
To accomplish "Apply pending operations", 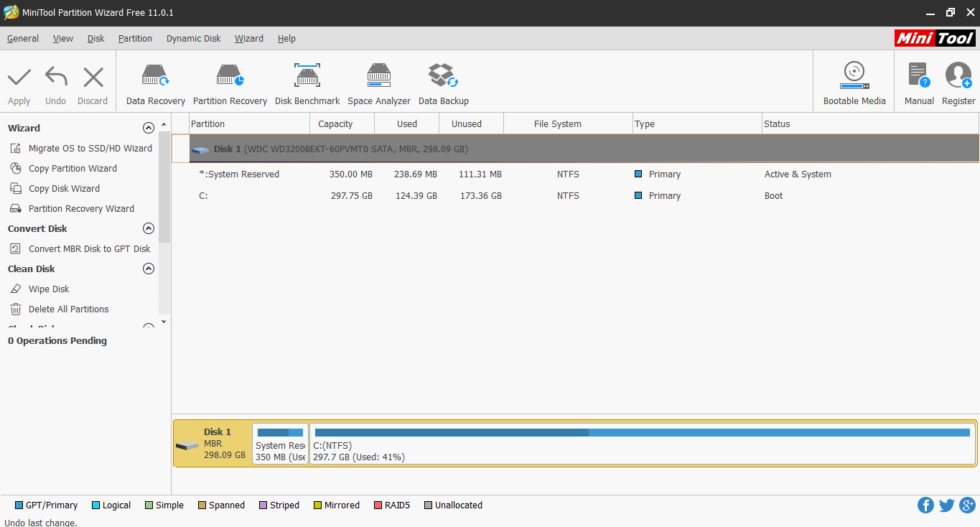I will 19,81.
